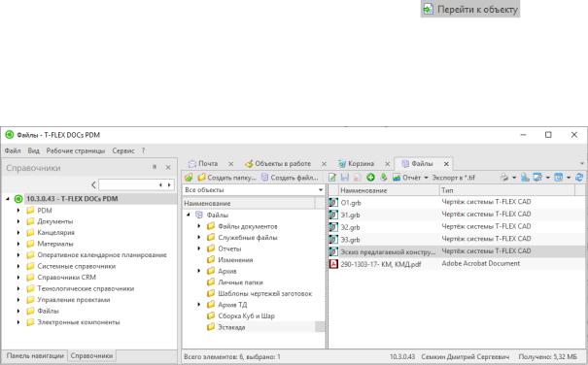This screenshot has height=365, width=588.
Task: Close the Файлы tab
Action: (446, 164)
